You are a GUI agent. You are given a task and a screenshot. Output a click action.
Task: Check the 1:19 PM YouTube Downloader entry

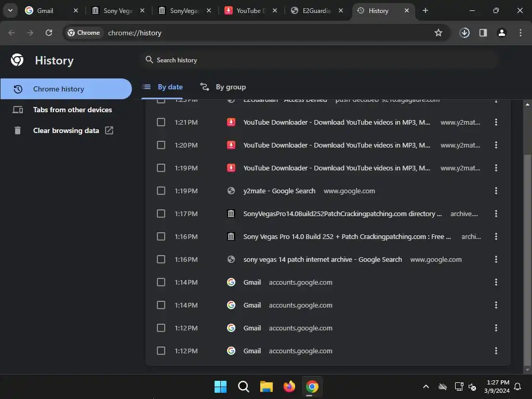[x=161, y=168]
